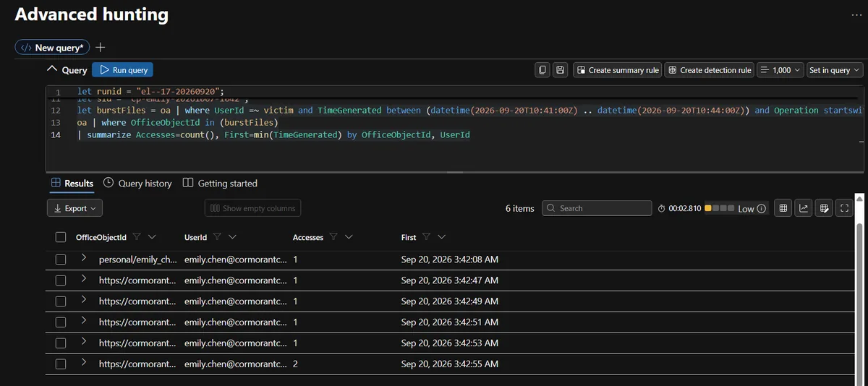868x386 pixels.
Task: Click the 'let burstFiles' query line 12
Action: [x=470, y=111]
